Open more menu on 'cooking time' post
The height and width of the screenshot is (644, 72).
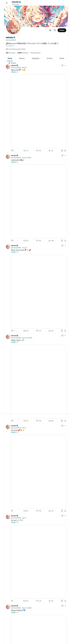pyautogui.click(x=65, y=156)
